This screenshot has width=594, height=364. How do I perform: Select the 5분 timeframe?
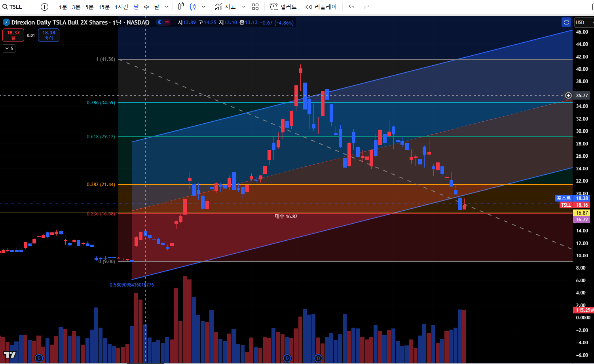[x=89, y=7]
